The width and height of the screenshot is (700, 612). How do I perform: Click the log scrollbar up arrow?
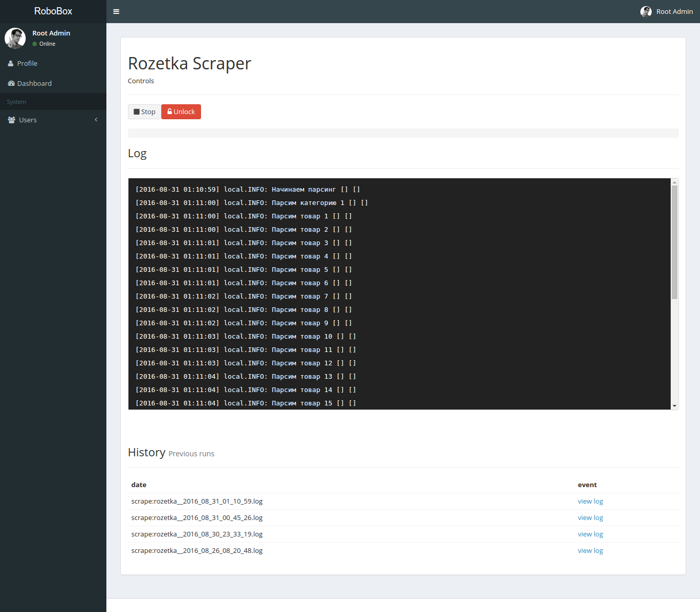tap(674, 182)
